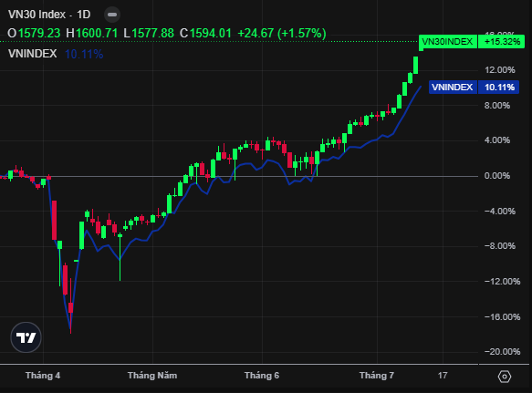Click the −16.00% price scale label
The width and height of the screenshot is (532, 393).
[x=502, y=316]
